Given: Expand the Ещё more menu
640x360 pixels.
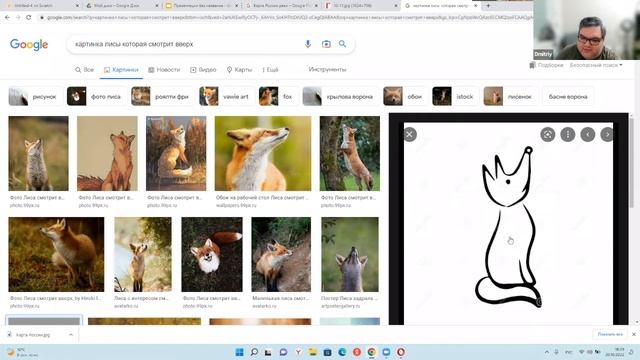Looking at the screenshot, I should (x=270, y=70).
